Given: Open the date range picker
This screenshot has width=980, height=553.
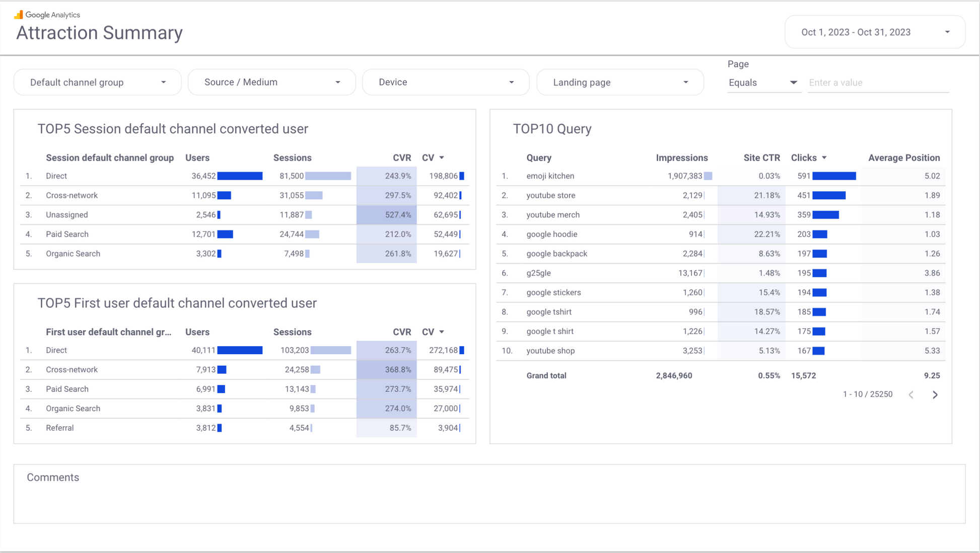Looking at the screenshot, I should point(875,32).
